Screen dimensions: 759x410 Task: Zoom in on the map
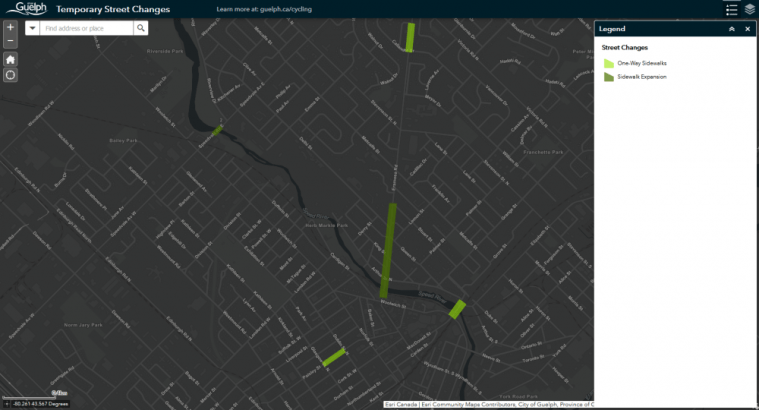click(10, 27)
